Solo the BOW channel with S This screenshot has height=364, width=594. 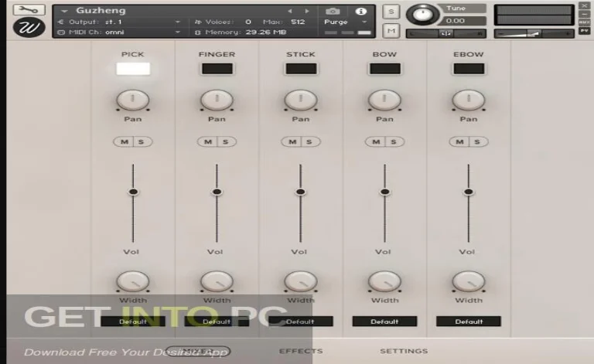(394, 142)
